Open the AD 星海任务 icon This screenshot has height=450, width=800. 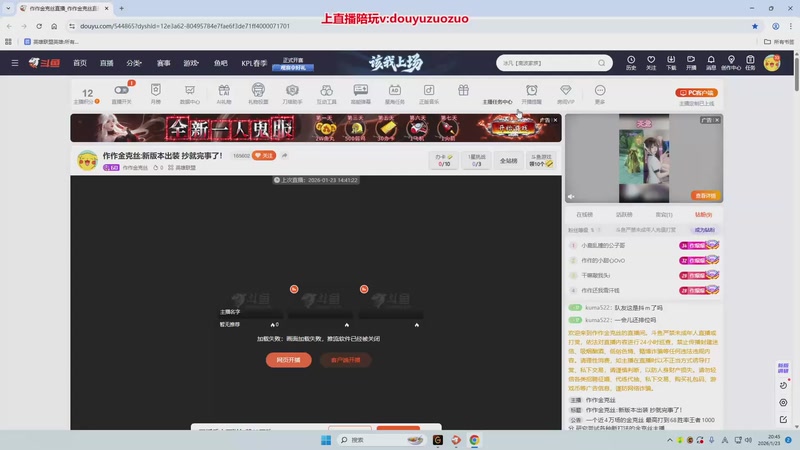[394, 93]
